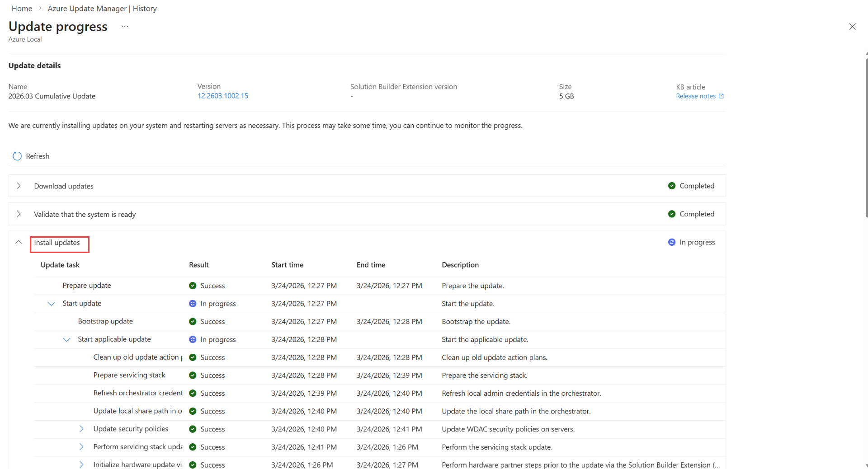Click the Solution Builder Extension version label
868x469 pixels.
[404, 87]
